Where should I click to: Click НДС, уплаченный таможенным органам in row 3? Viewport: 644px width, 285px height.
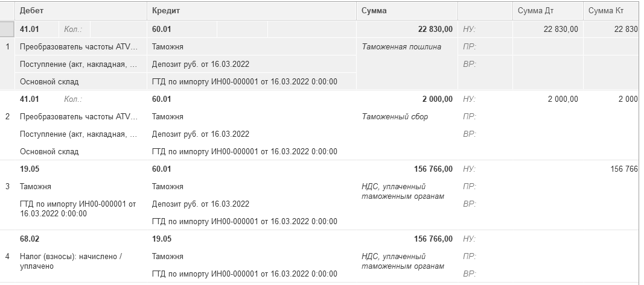(x=403, y=192)
